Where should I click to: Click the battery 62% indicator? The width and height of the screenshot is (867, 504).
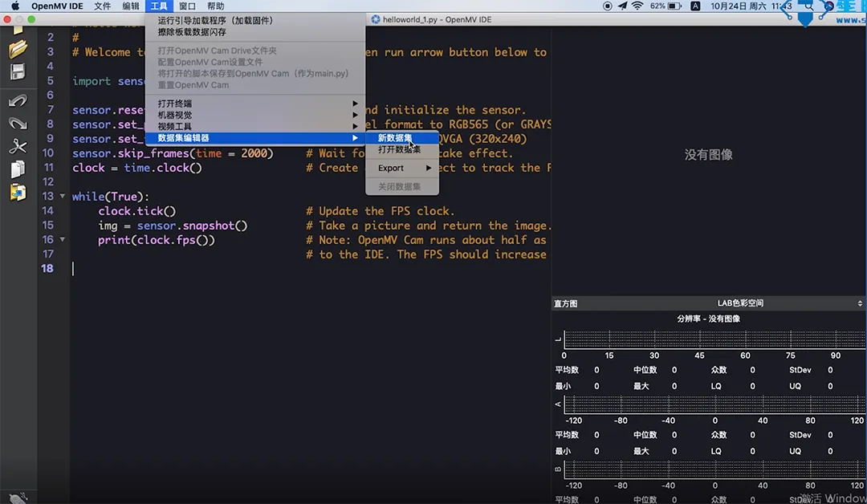tap(666, 6)
